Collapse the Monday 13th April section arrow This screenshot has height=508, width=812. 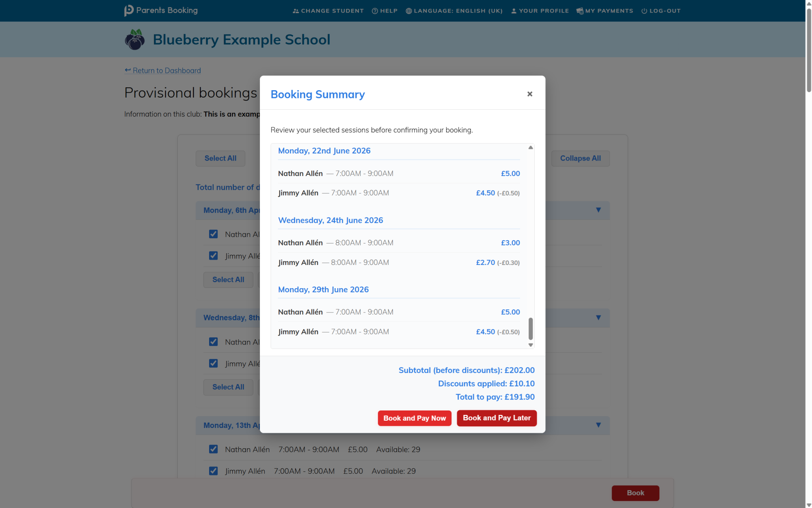coord(598,425)
